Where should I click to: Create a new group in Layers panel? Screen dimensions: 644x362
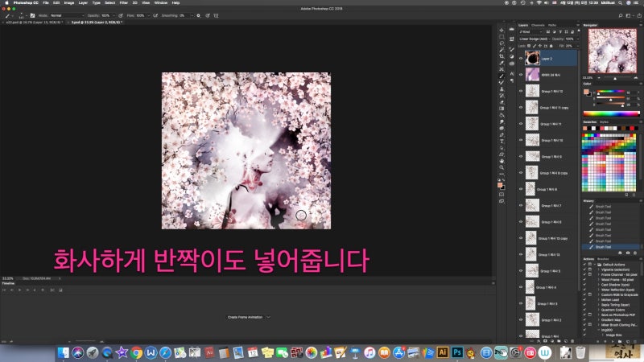point(559,341)
